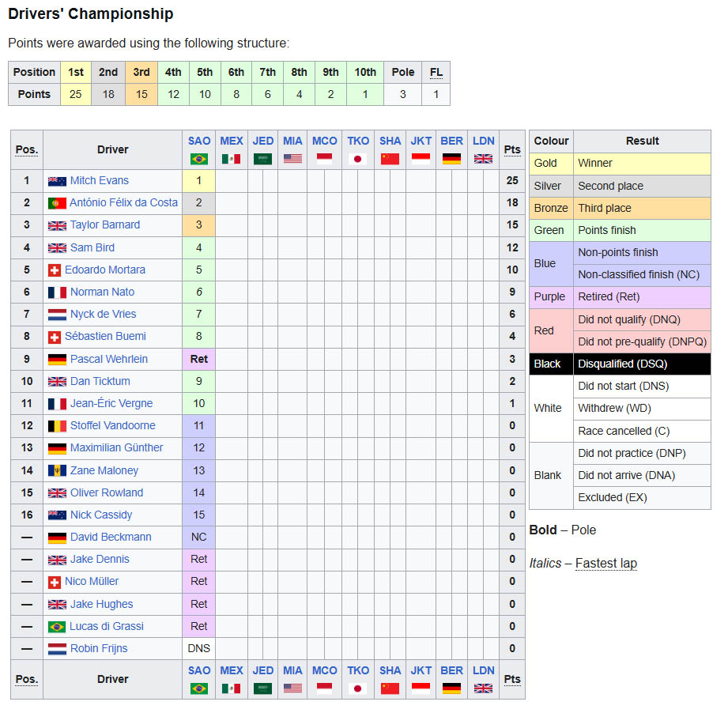The height and width of the screenshot is (713, 728).
Task: Follow the Sam Bird link
Action: coord(92,247)
